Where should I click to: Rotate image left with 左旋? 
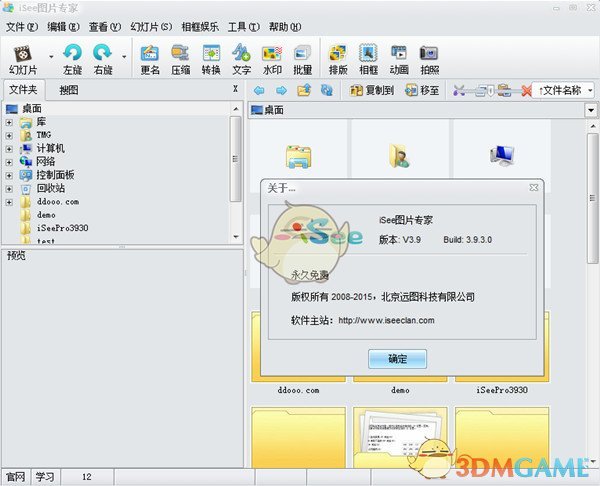click(x=72, y=59)
